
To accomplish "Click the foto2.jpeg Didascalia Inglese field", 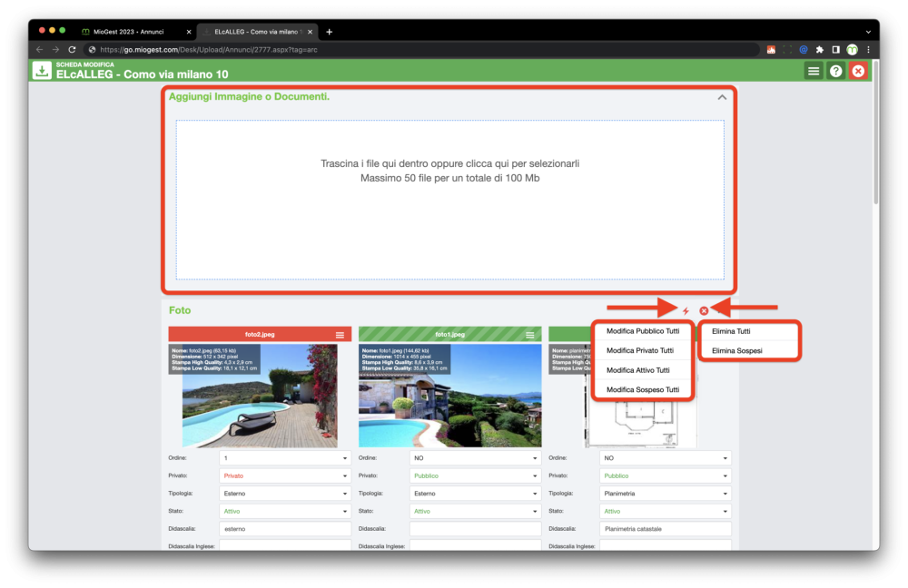I will click(x=285, y=545).
